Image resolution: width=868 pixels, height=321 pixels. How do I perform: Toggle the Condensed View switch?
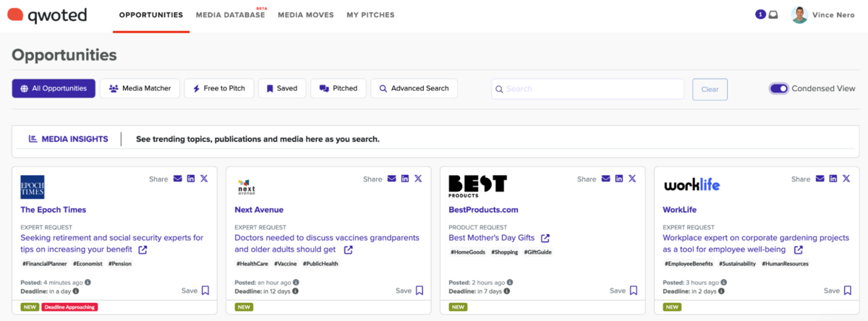coord(779,89)
